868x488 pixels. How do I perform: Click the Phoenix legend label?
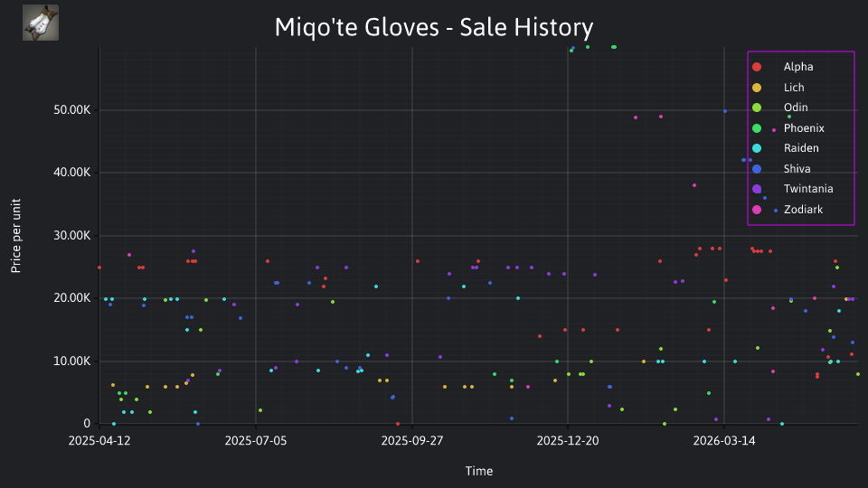(x=804, y=128)
